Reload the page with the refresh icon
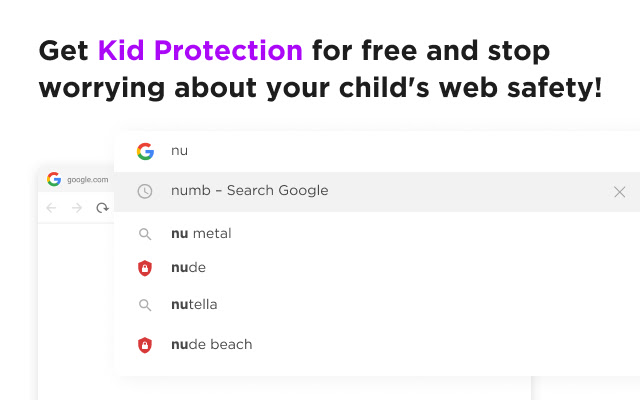Image resolution: width=640 pixels, height=400 pixels. coord(102,208)
